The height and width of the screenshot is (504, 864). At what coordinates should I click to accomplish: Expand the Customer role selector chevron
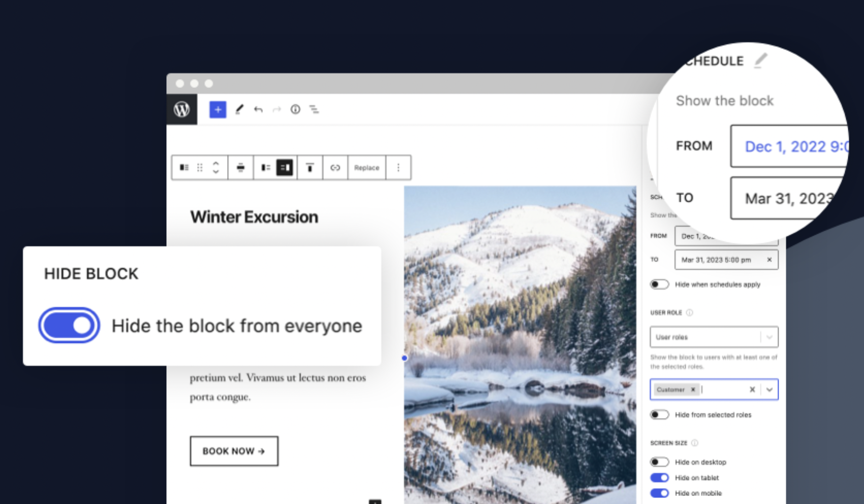[x=769, y=390]
